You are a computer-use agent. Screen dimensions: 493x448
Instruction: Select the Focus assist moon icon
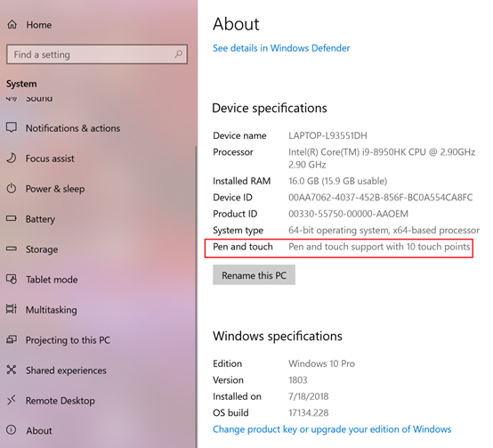point(12,158)
